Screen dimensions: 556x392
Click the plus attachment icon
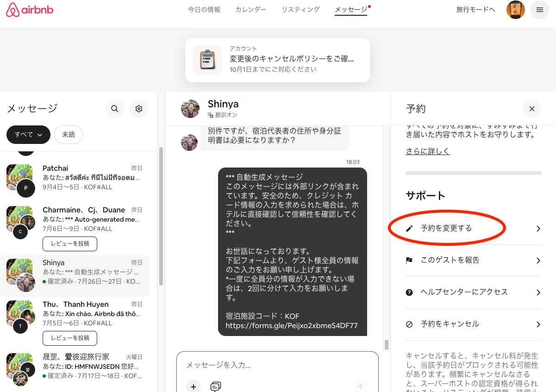coord(194,386)
